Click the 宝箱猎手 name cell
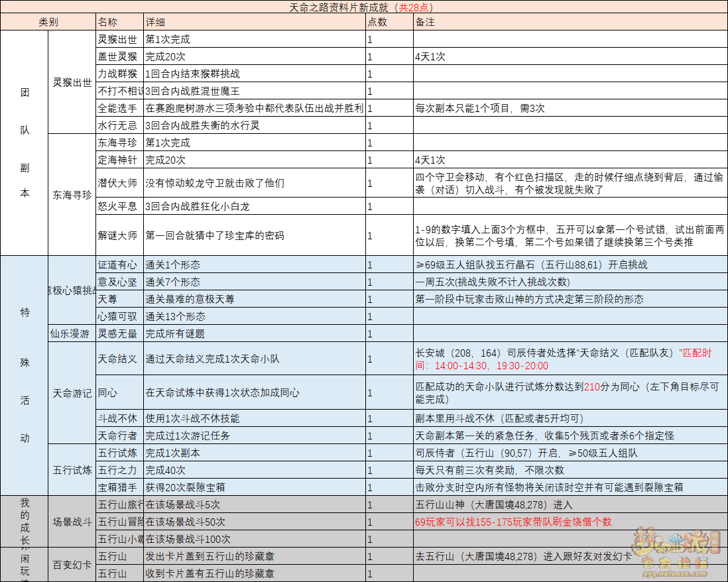 120,487
